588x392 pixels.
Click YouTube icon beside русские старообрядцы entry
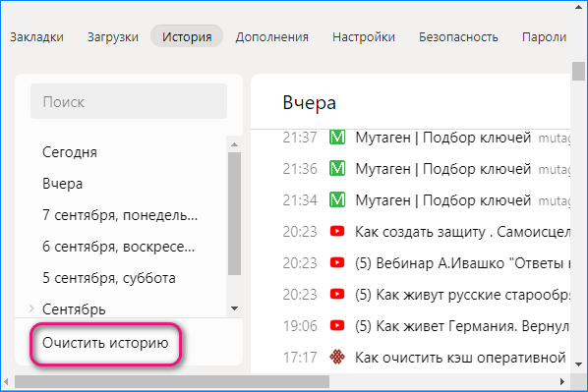click(337, 294)
